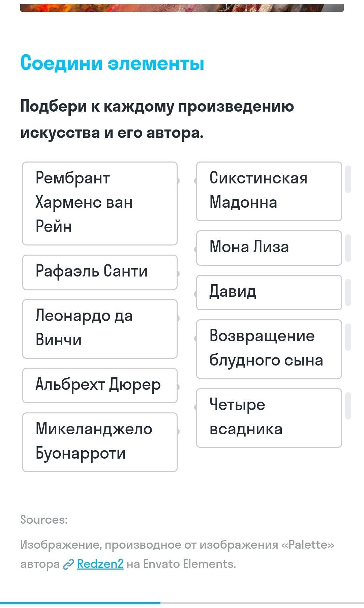Click the image banner at the top
364x608 pixels.
182,7
